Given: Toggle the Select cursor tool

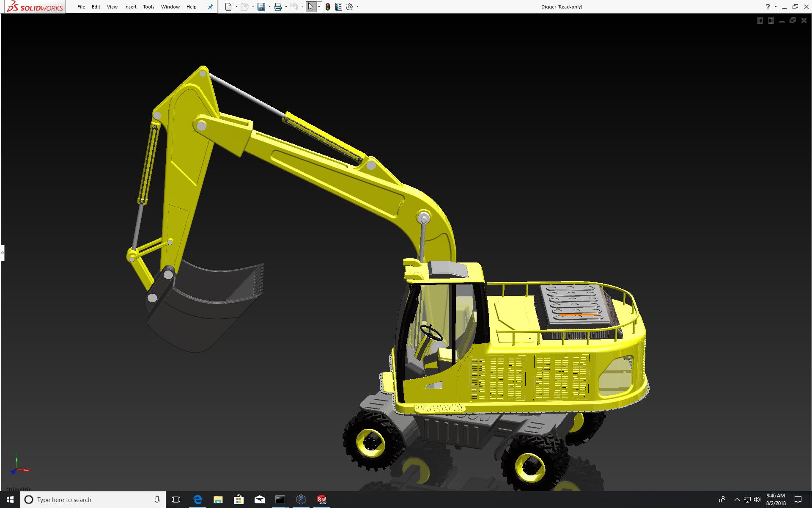Looking at the screenshot, I should pos(311,7).
